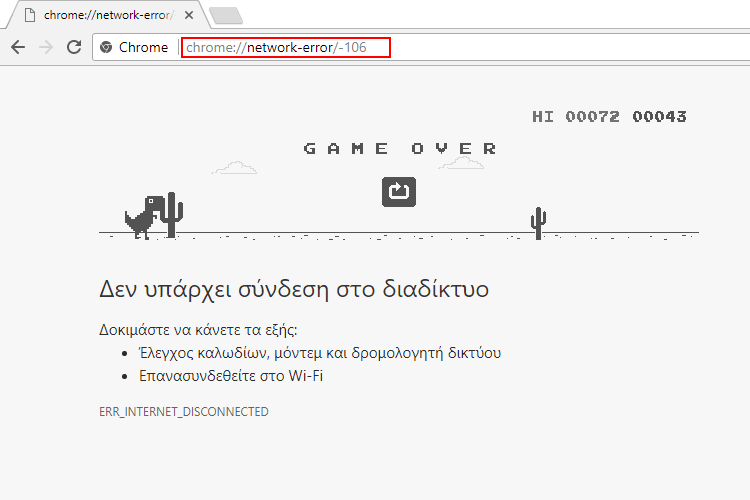Click the Chrome logo in address bar
750x500 pixels.
pos(106,47)
